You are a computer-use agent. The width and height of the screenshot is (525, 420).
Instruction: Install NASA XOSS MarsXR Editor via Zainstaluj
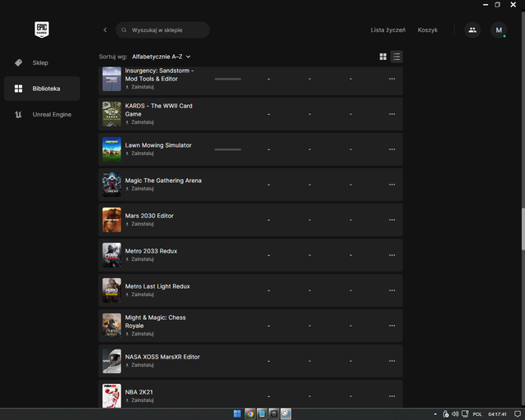(139, 365)
